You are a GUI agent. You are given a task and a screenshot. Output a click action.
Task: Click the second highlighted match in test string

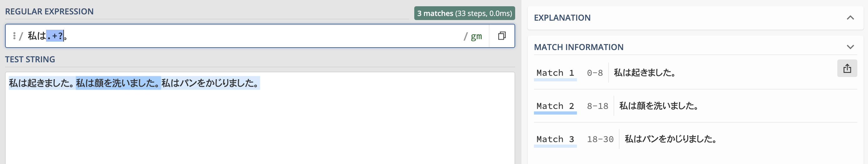click(x=118, y=83)
